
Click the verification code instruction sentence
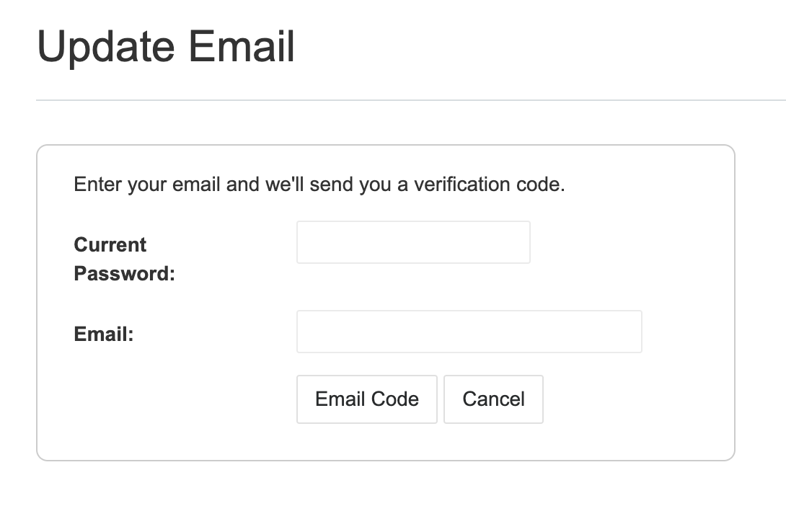[319, 185]
